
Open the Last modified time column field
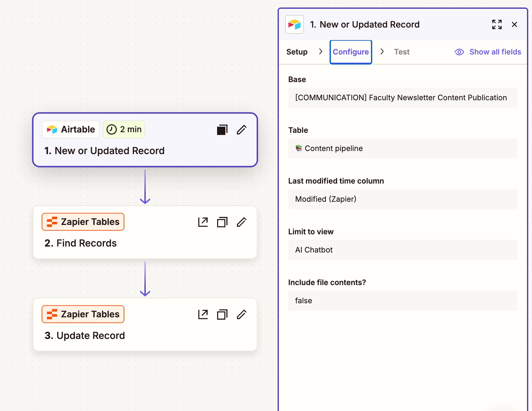403,199
